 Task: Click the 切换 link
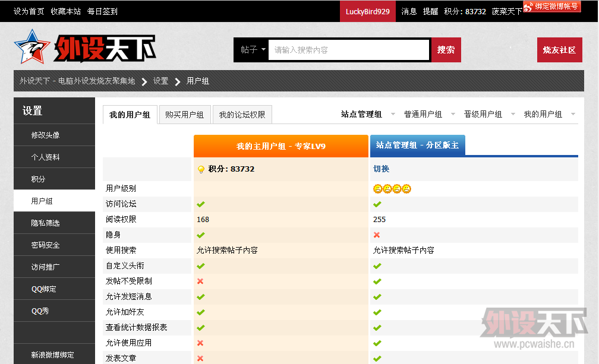click(x=382, y=169)
